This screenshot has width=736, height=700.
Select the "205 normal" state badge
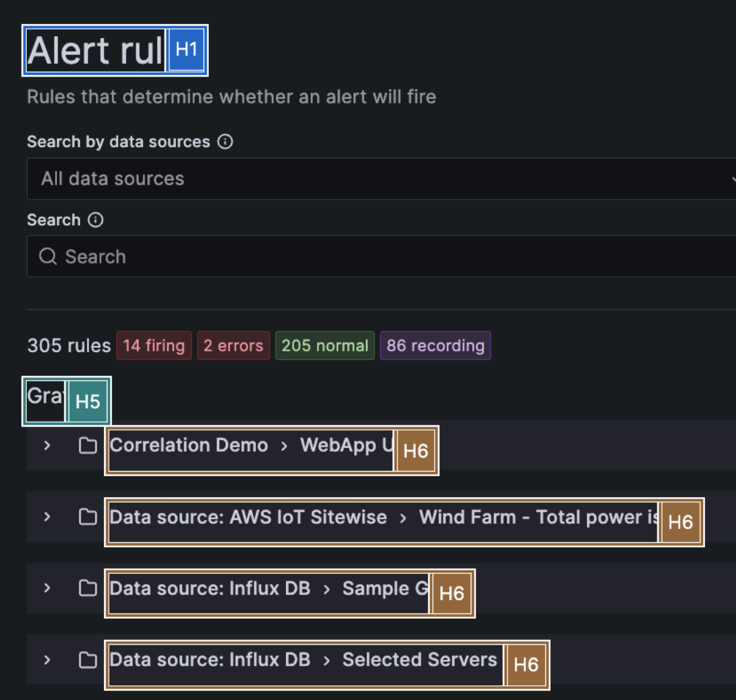tap(324, 345)
